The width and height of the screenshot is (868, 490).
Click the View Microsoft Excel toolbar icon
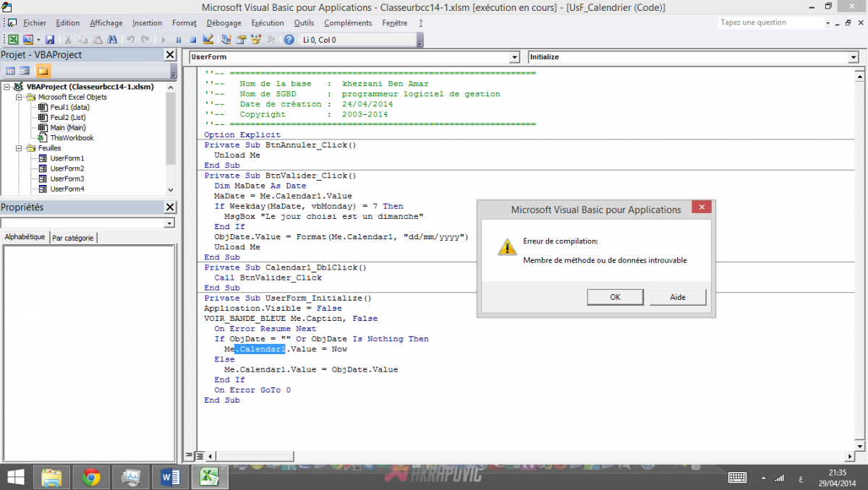click(x=14, y=40)
